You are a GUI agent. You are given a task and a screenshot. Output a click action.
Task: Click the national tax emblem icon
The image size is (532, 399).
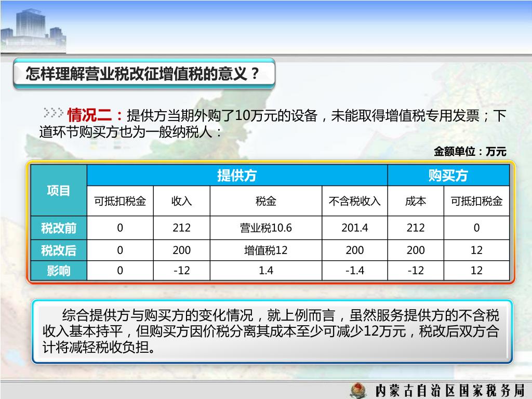click(x=358, y=390)
